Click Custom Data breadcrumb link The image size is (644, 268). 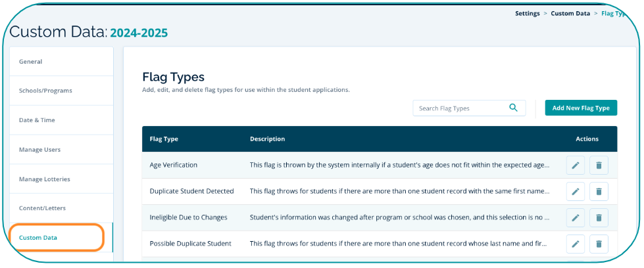(570, 13)
